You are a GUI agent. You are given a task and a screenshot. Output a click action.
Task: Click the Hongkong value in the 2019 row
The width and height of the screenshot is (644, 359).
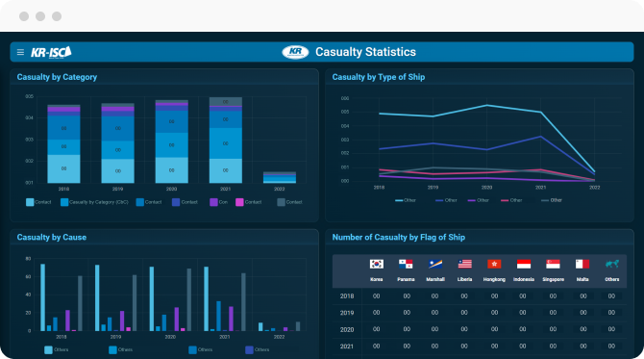point(494,313)
